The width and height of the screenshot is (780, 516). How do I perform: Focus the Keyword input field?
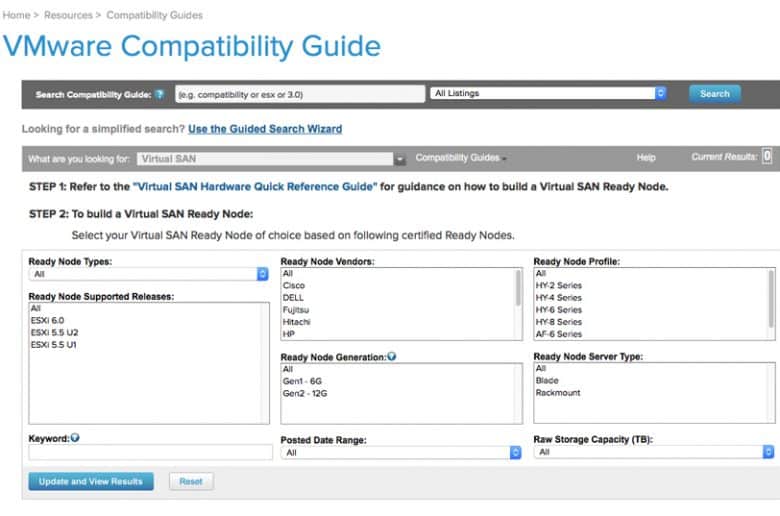(x=150, y=452)
